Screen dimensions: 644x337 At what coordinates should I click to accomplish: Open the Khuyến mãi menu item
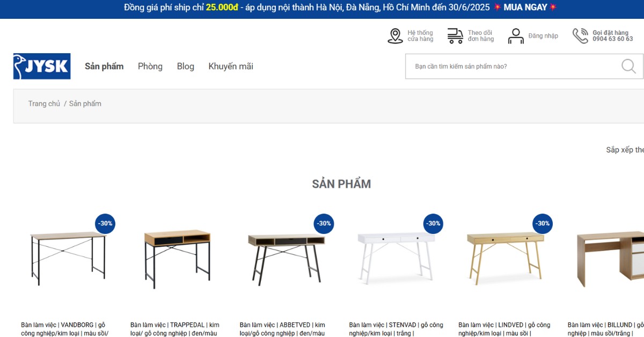point(231,67)
